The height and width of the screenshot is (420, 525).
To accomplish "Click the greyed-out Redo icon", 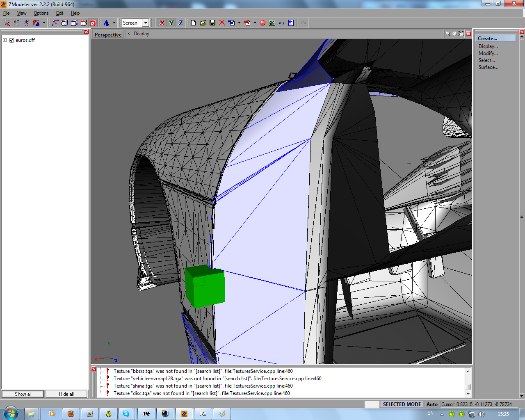I will [303, 23].
